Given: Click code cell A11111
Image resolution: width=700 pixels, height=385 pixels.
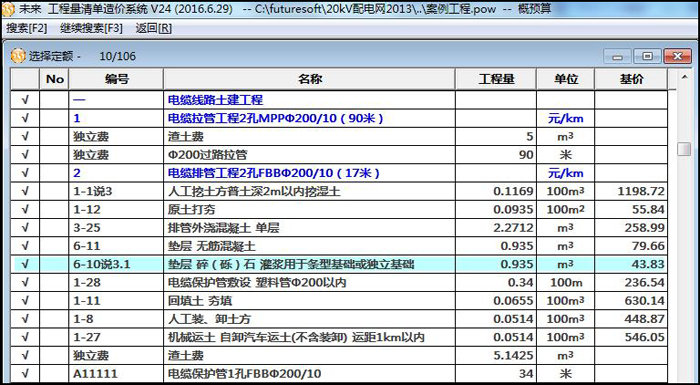Looking at the screenshot, I should point(116,373).
